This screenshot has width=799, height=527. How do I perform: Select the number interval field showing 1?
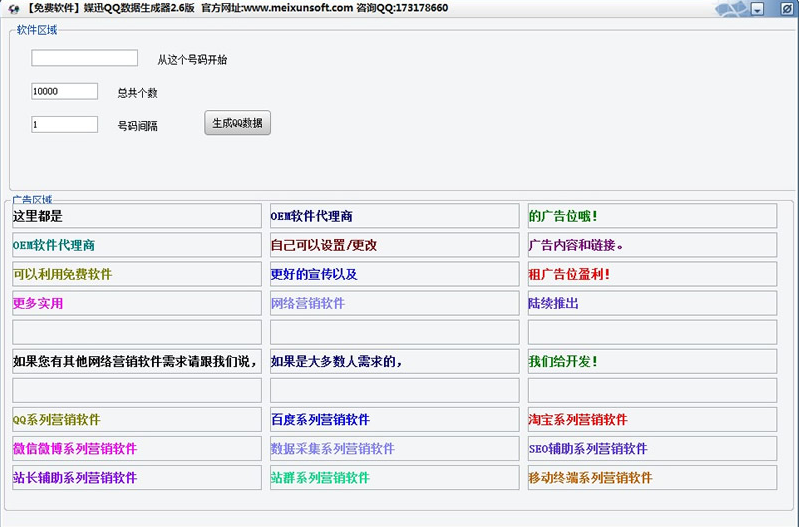pos(65,124)
